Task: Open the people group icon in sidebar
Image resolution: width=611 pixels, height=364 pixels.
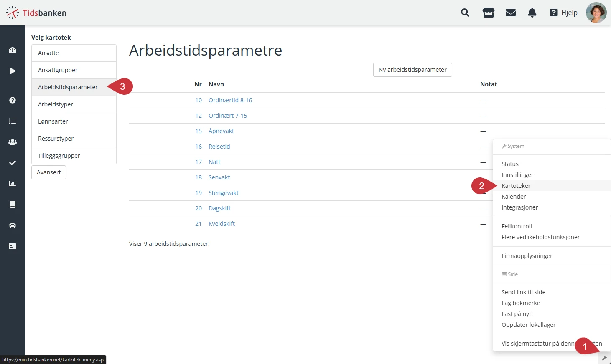Action: (x=13, y=142)
